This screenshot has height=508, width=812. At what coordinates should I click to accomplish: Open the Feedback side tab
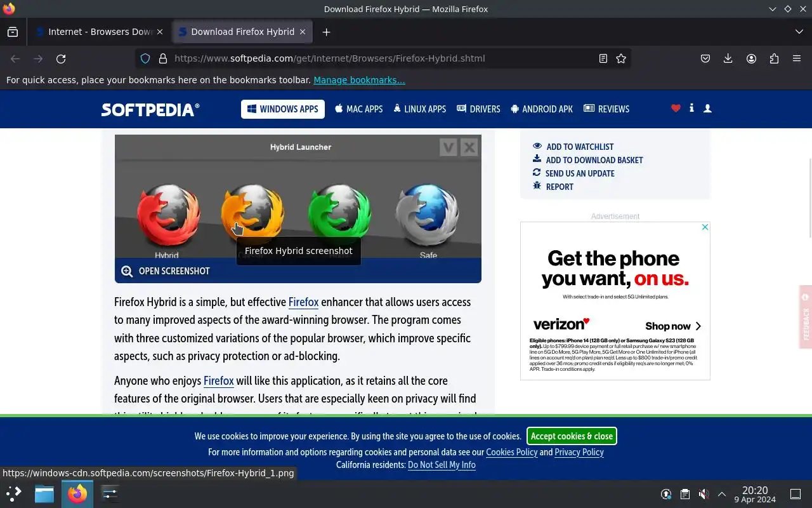(806, 317)
